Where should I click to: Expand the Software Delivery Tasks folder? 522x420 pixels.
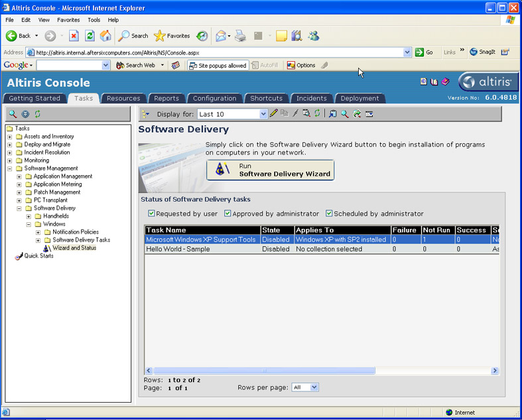tap(38, 240)
